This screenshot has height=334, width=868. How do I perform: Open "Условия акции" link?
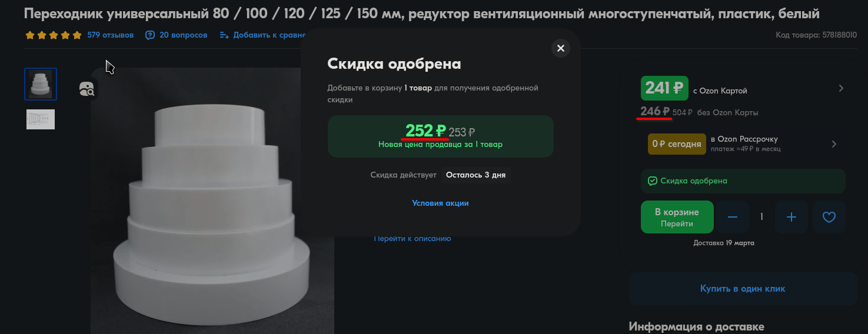[440, 203]
